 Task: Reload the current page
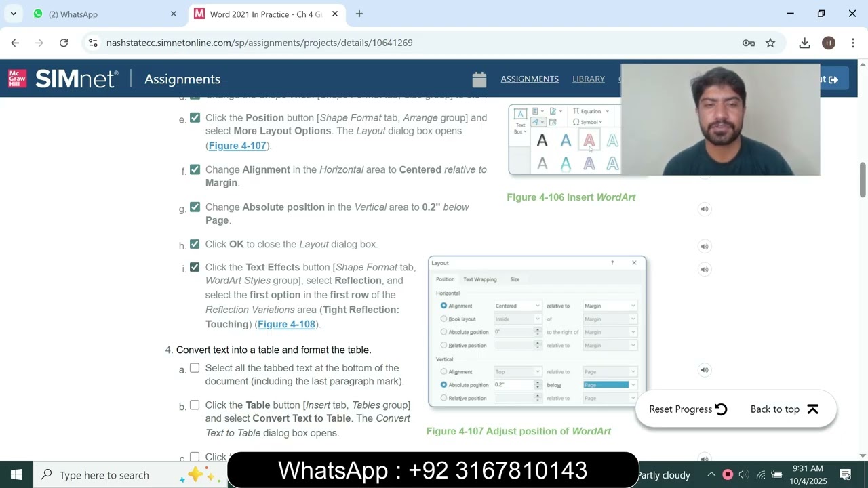[x=64, y=43]
